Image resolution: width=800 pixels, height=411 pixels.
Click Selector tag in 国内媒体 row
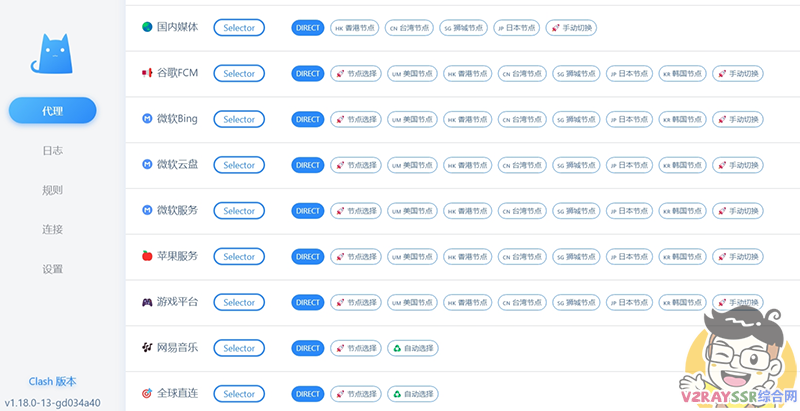click(239, 28)
